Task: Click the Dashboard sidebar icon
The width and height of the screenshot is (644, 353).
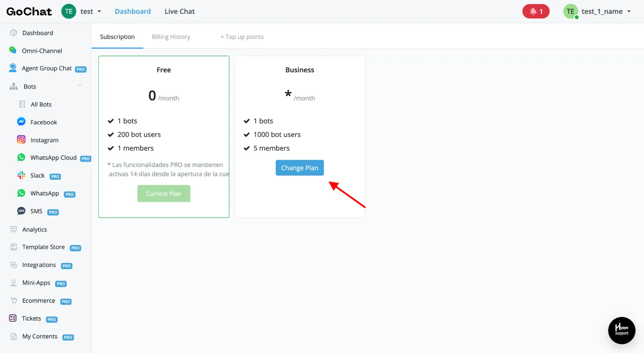Action: pyautogui.click(x=14, y=33)
